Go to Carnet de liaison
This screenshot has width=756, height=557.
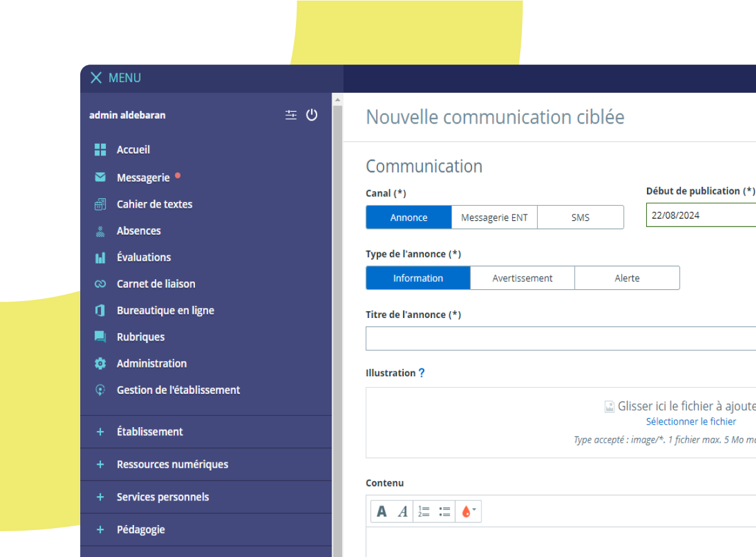coord(155,284)
